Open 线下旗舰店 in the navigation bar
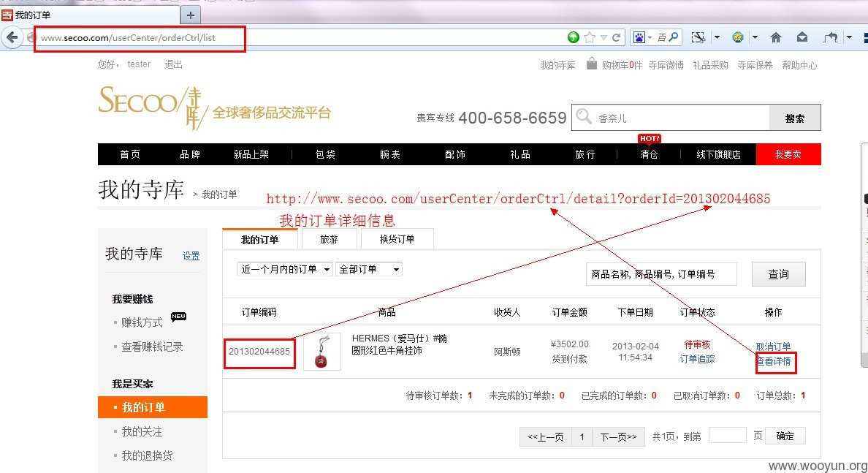Viewport: 868px width, 473px height. tap(718, 154)
